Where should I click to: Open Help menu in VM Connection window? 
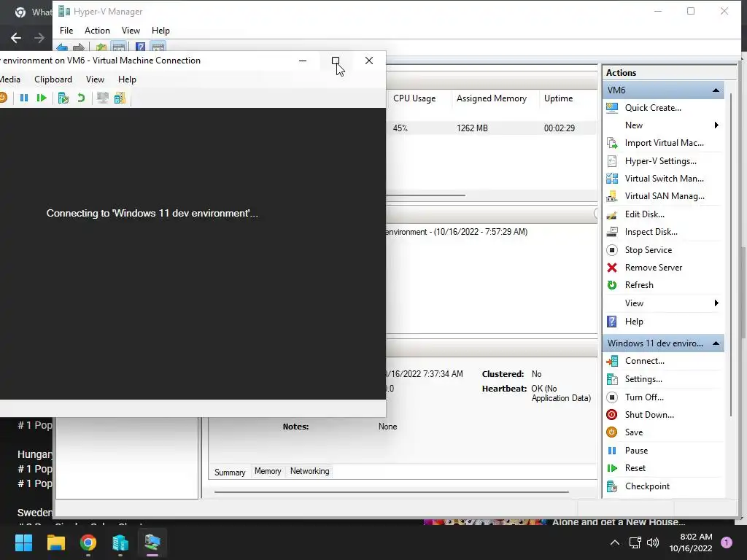(127, 79)
